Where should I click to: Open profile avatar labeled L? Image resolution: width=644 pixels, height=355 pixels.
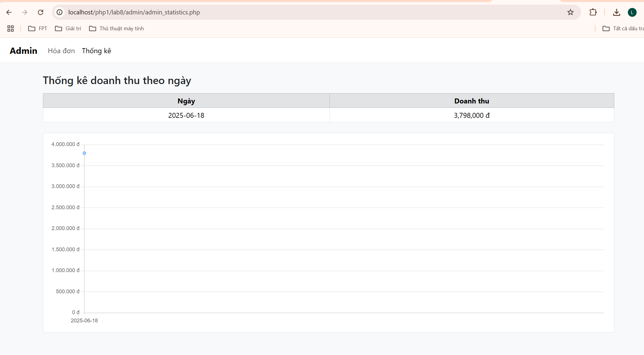632,12
